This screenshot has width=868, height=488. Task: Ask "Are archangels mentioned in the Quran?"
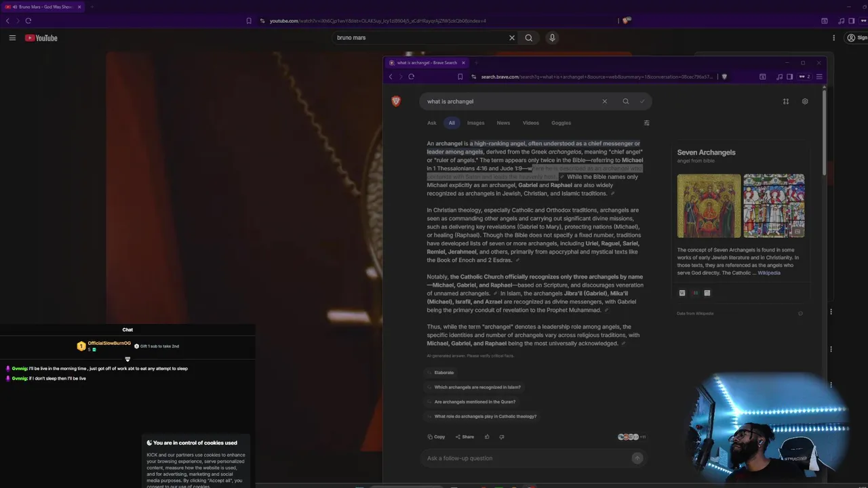[471, 402]
